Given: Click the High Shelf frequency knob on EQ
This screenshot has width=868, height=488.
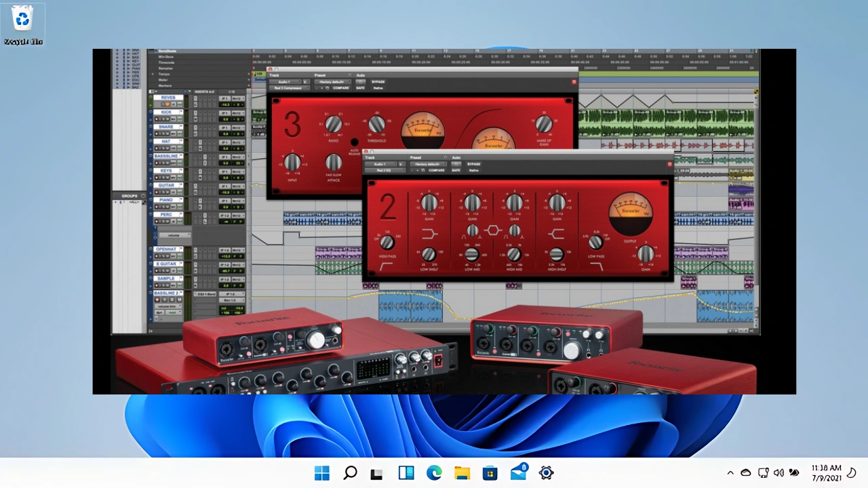Looking at the screenshot, I should (557, 255).
